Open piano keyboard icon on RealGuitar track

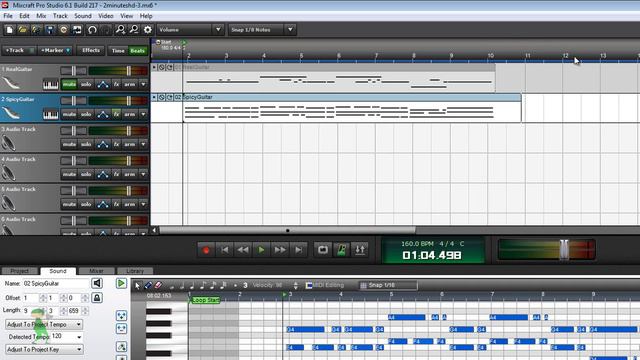pyautogui.click(x=51, y=84)
